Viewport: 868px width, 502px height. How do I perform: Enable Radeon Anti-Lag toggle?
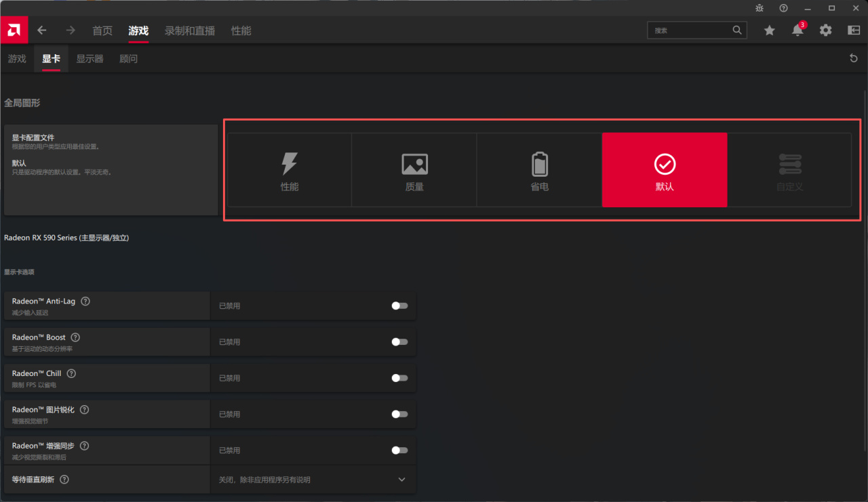[x=399, y=306]
